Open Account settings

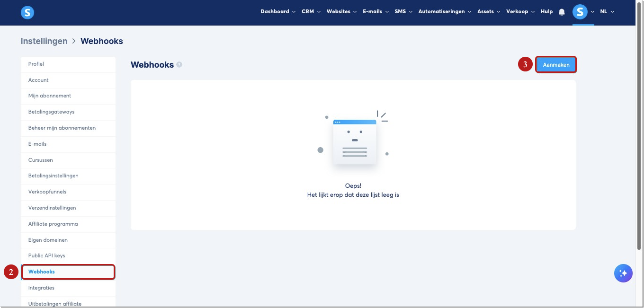(68, 80)
